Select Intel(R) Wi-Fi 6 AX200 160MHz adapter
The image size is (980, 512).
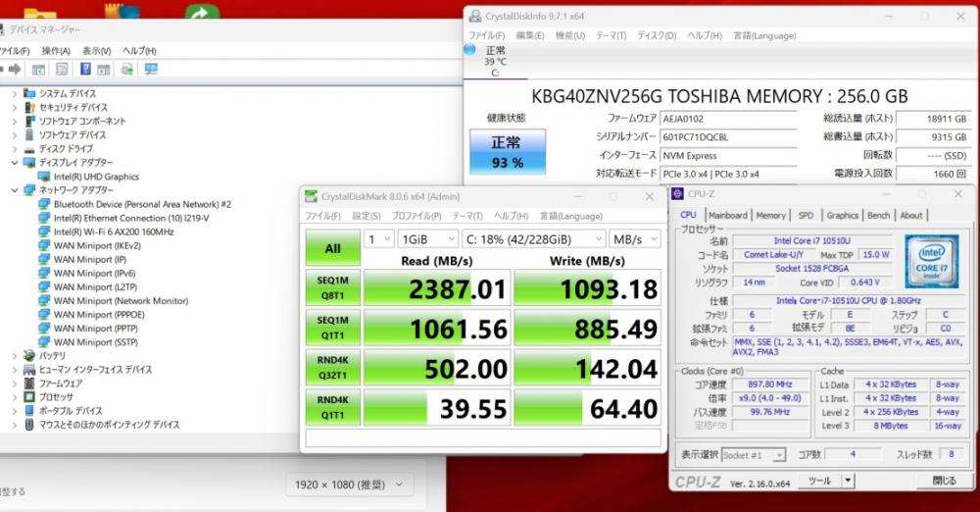113,231
